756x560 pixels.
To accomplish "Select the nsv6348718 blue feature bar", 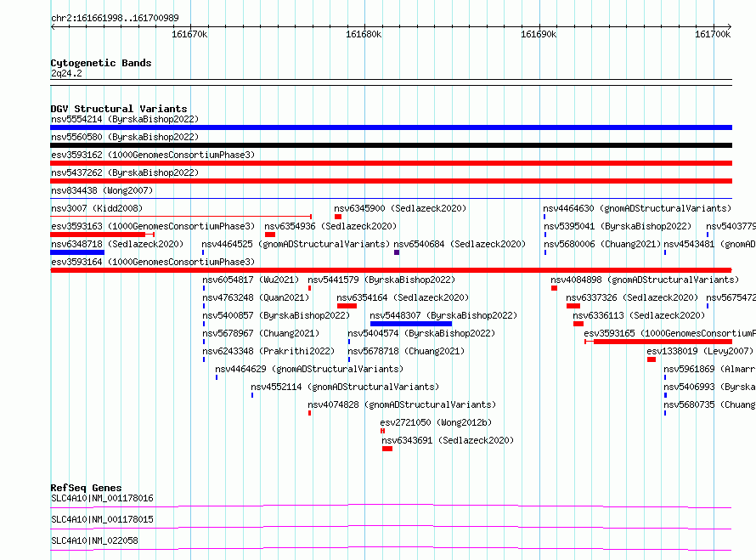I will pyautogui.click(x=77, y=252).
